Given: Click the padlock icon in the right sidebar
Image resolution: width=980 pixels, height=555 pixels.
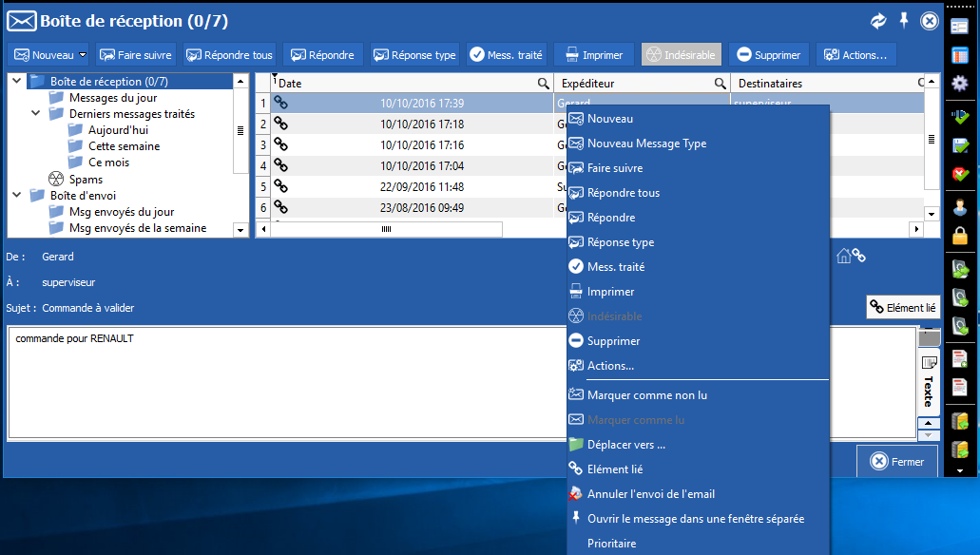Looking at the screenshot, I should coord(959,236).
